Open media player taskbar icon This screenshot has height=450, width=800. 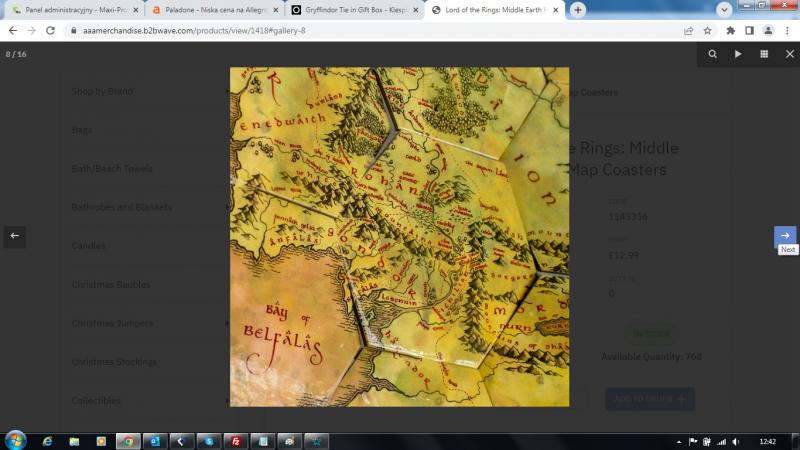[x=101, y=441]
